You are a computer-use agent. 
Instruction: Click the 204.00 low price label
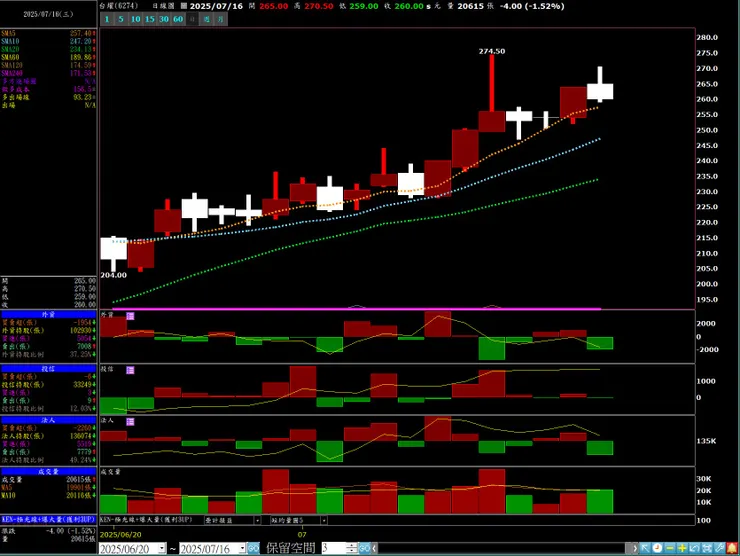[113, 275]
